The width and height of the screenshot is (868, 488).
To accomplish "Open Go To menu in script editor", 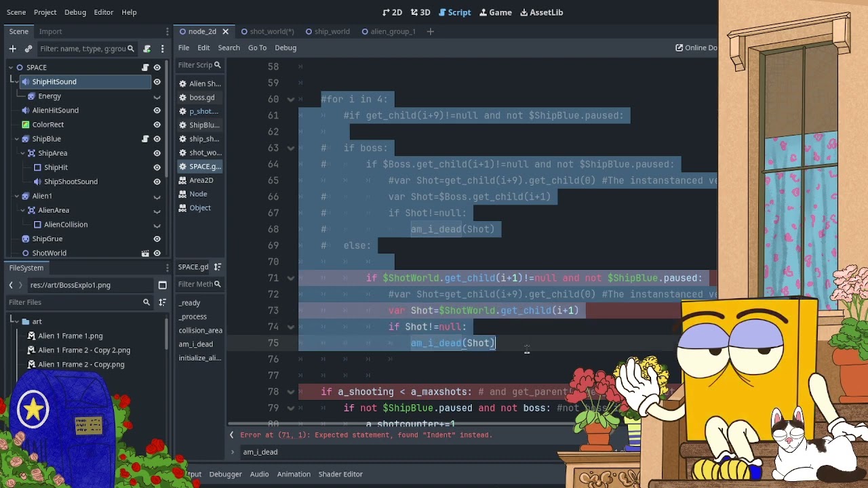I will (257, 48).
